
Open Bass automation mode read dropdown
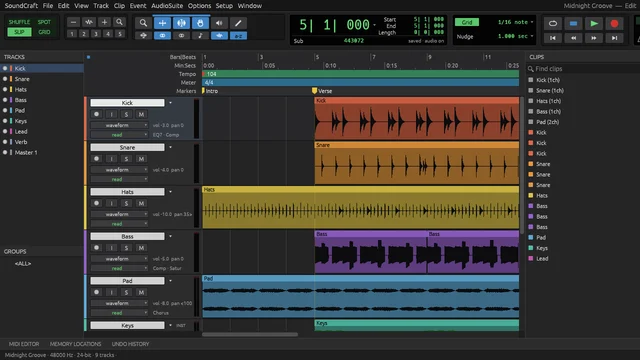pyautogui.click(x=119, y=268)
